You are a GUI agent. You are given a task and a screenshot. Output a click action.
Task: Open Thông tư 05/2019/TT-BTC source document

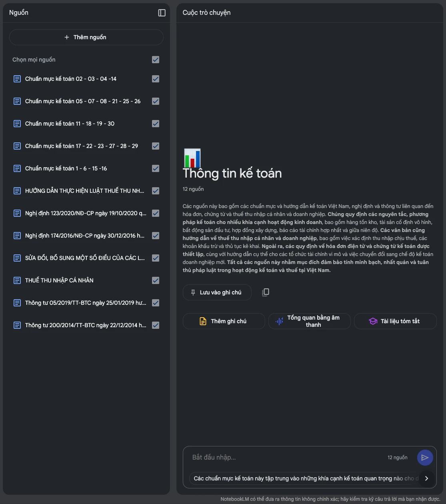point(86,303)
